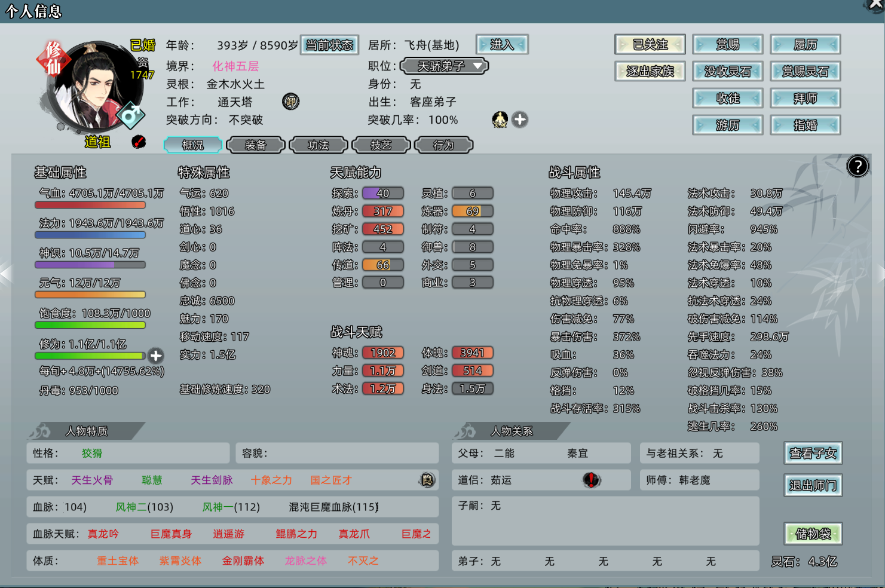Click the left page arrow at screen edge
This screenshot has width=885, height=588.
(5, 274)
